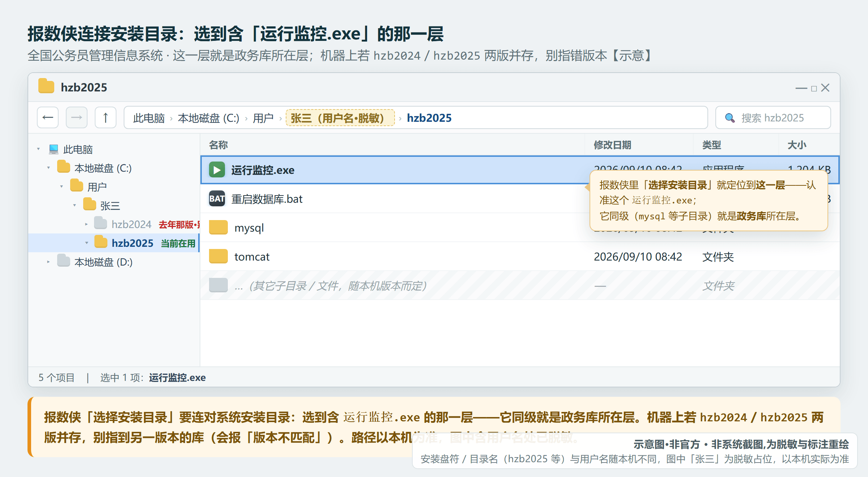Viewport: 868px width, 477px height.
Task: Select 张三 label in navigation tree
Action: pyautogui.click(x=110, y=206)
